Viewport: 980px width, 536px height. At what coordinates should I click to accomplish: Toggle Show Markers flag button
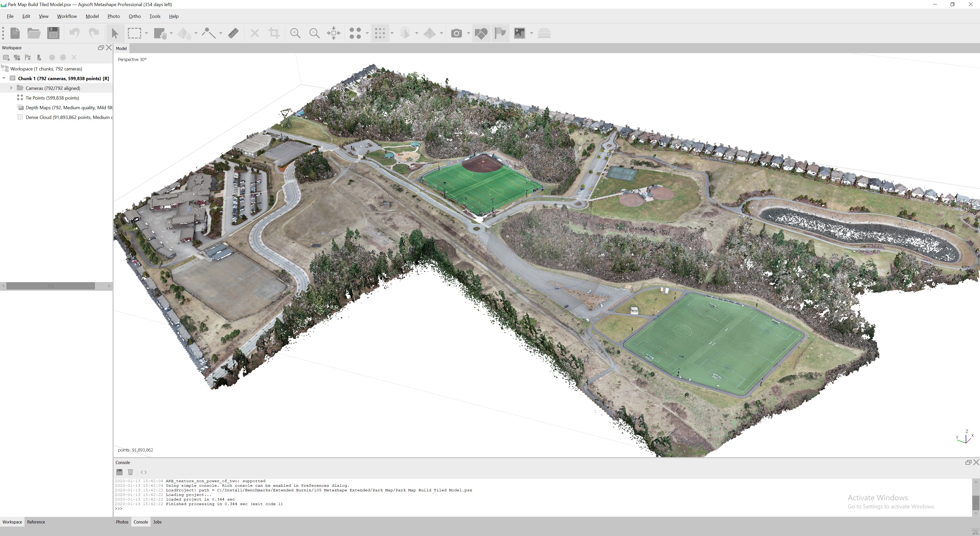pos(500,33)
